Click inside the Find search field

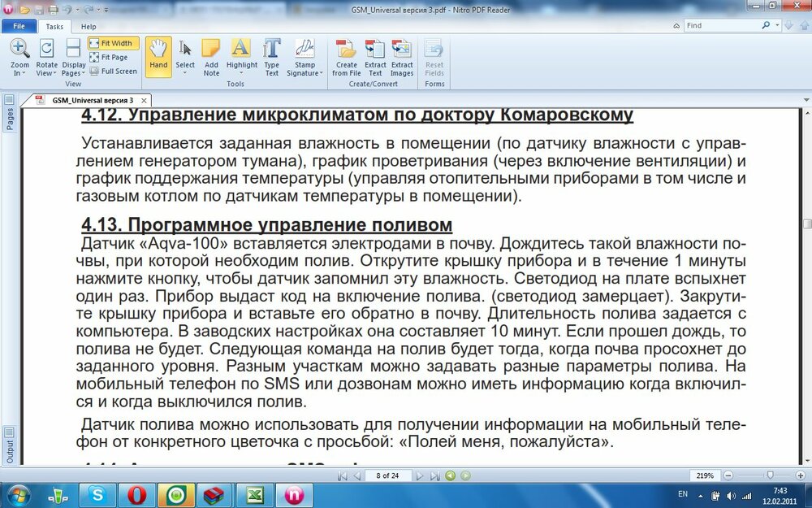(721, 25)
